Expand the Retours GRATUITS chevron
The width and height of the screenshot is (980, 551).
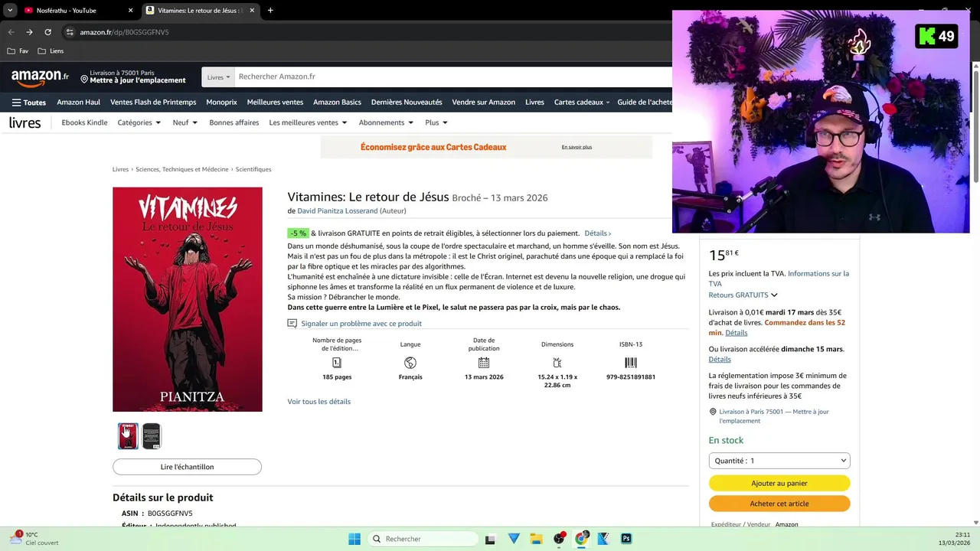[774, 295]
